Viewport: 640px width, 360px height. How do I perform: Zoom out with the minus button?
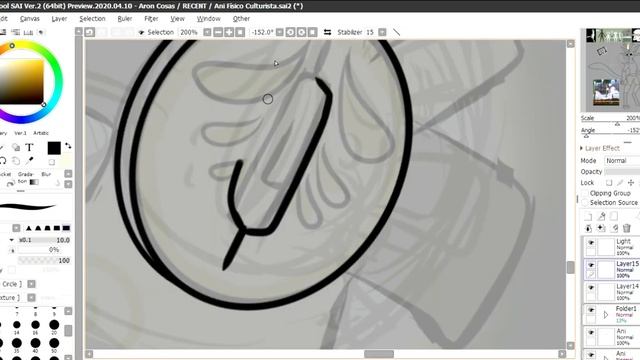coord(218,32)
